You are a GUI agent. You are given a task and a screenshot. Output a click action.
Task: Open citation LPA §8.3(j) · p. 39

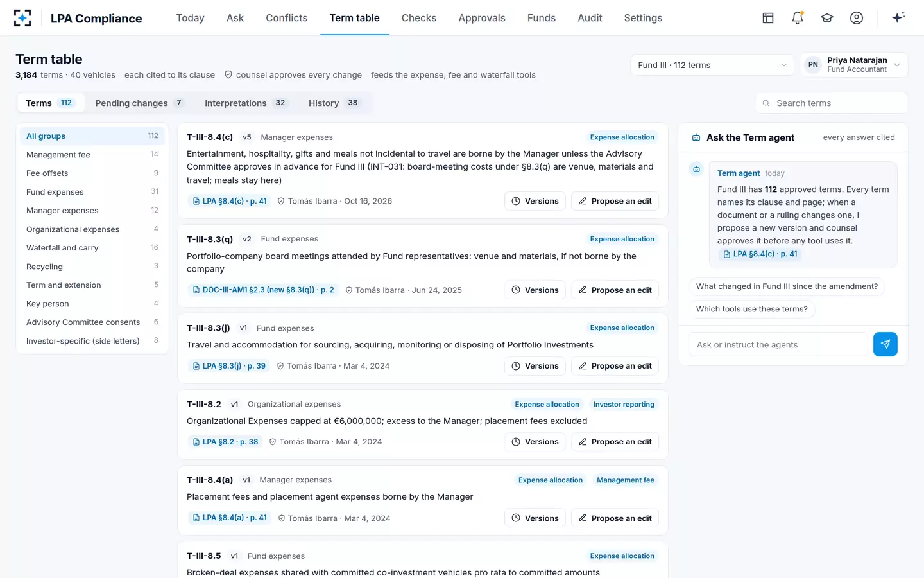229,366
